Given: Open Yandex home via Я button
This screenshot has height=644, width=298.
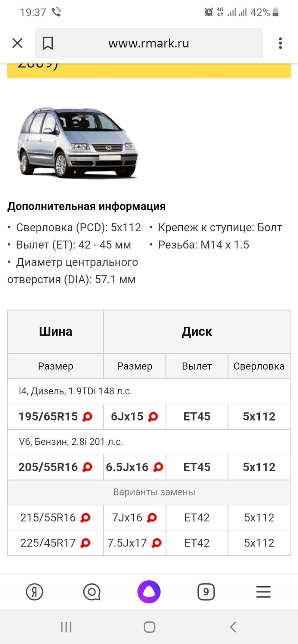Looking at the screenshot, I should pos(35,592).
